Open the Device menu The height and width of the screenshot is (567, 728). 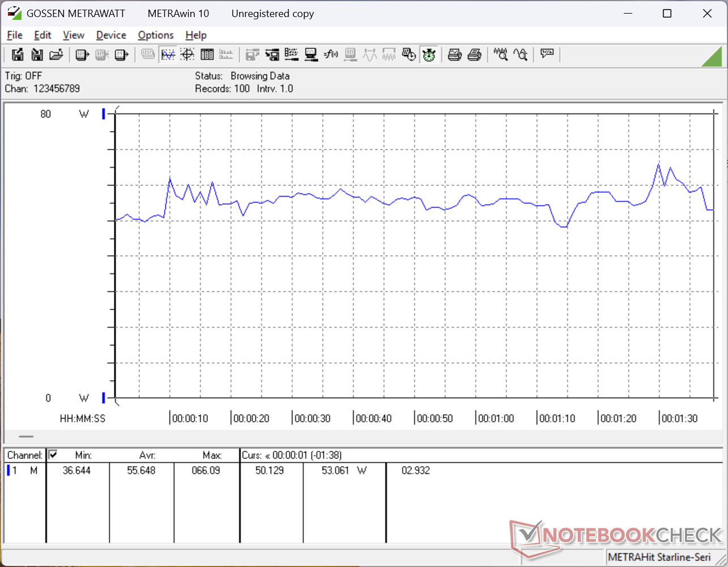pyautogui.click(x=111, y=35)
